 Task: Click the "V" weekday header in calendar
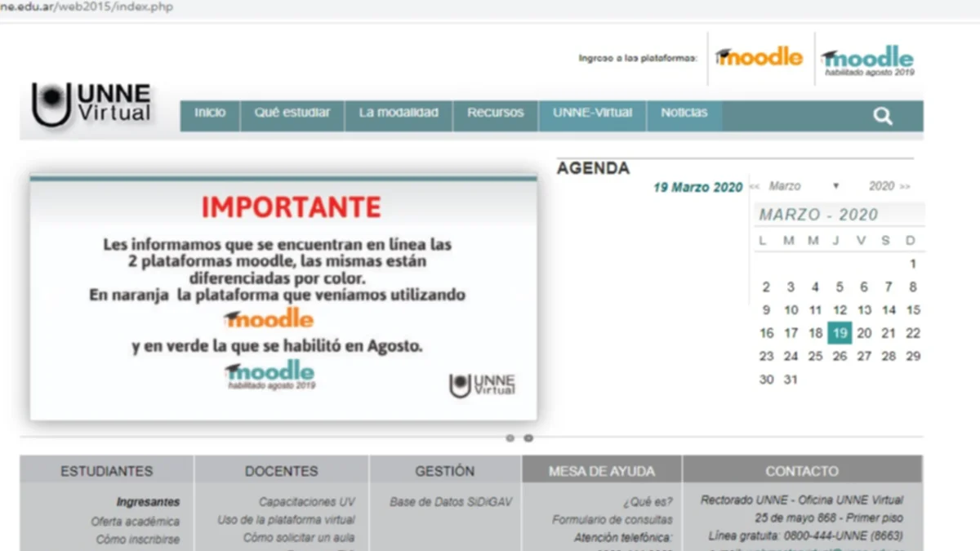pos(861,241)
